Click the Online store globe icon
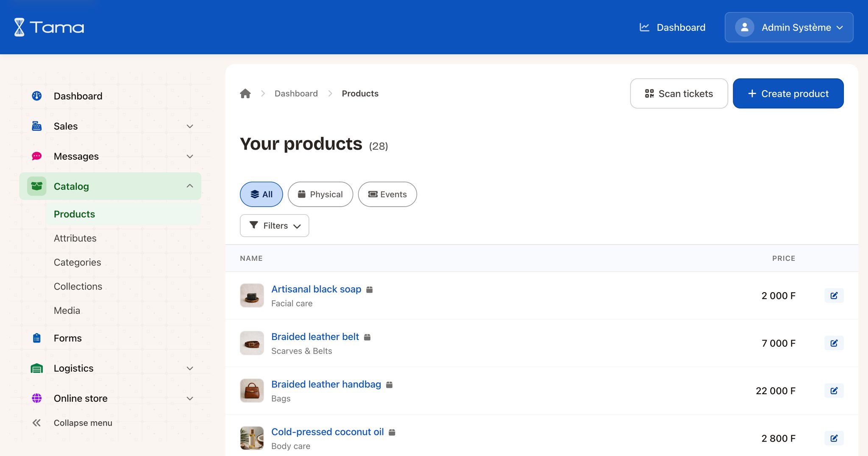The image size is (868, 456). click(x=37, y=398)
